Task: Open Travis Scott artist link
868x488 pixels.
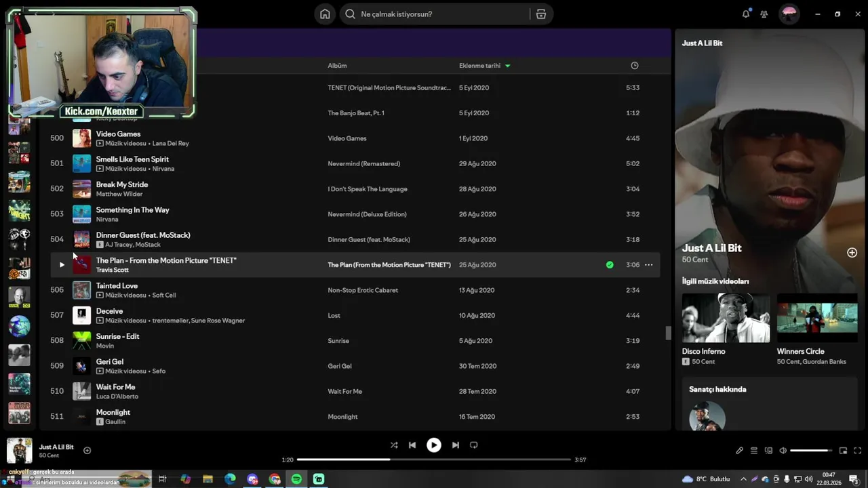Action: tap(112, 270)
